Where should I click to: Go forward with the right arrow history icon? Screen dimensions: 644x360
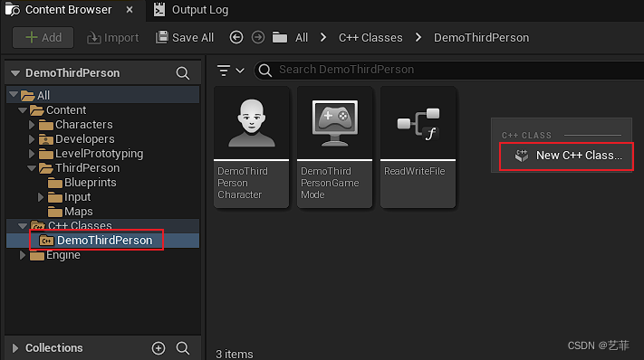(258, 38)
